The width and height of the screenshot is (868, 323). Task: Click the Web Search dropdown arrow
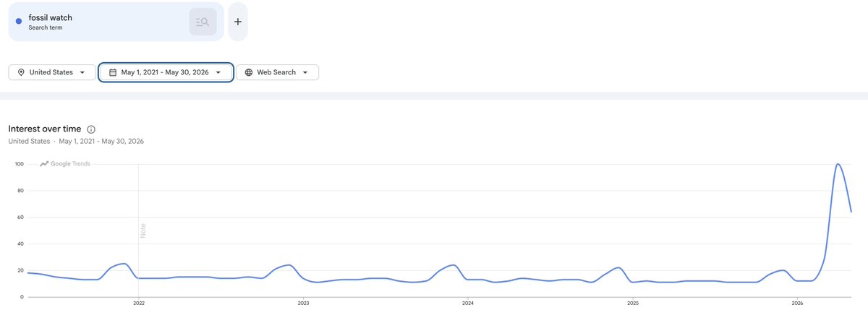305,72
